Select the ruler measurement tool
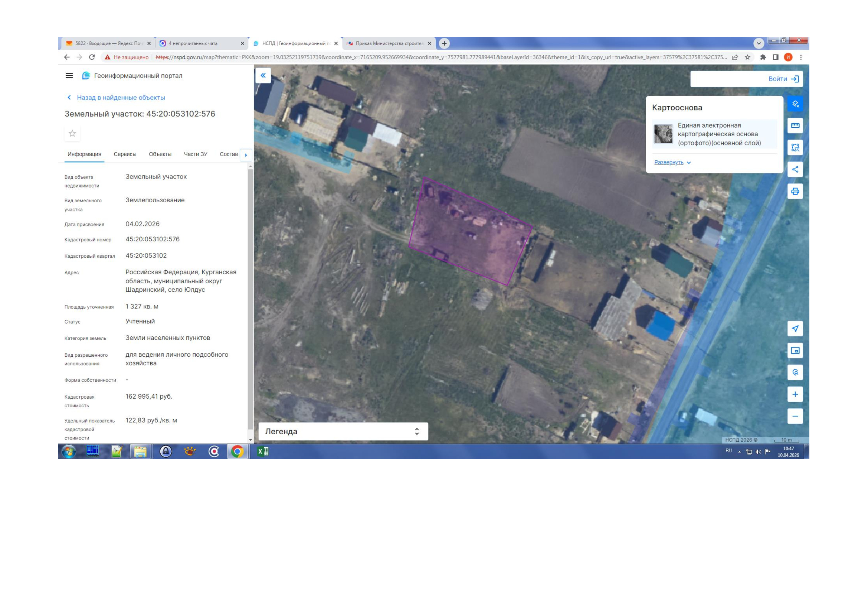Screen dimensions: 868x614 tap(795, 125)
